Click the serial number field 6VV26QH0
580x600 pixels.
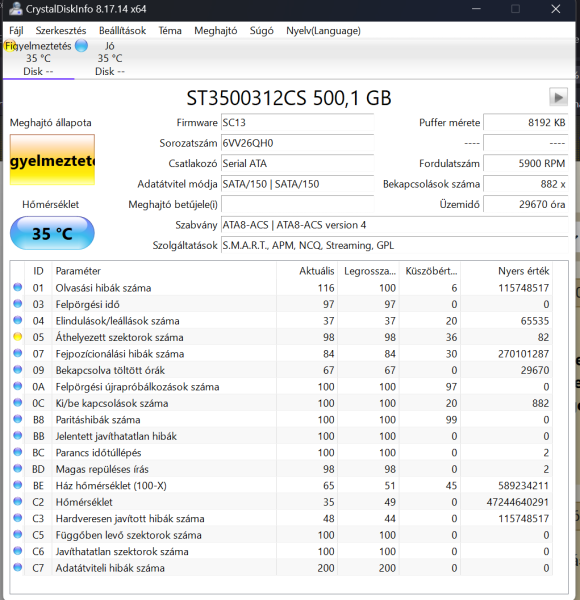coord(297,143)
